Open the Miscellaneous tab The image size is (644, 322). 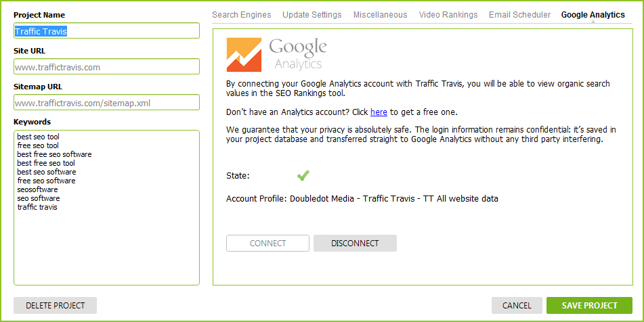click(x=381, y=15)
